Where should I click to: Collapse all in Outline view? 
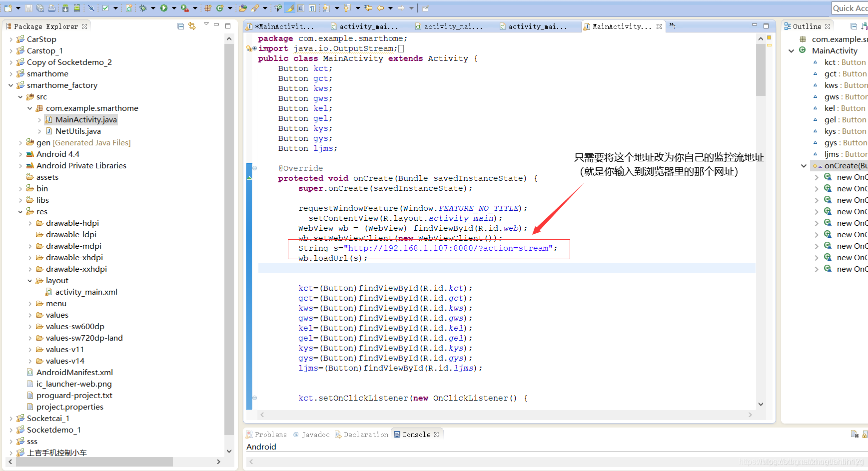(x=854, y=26)
